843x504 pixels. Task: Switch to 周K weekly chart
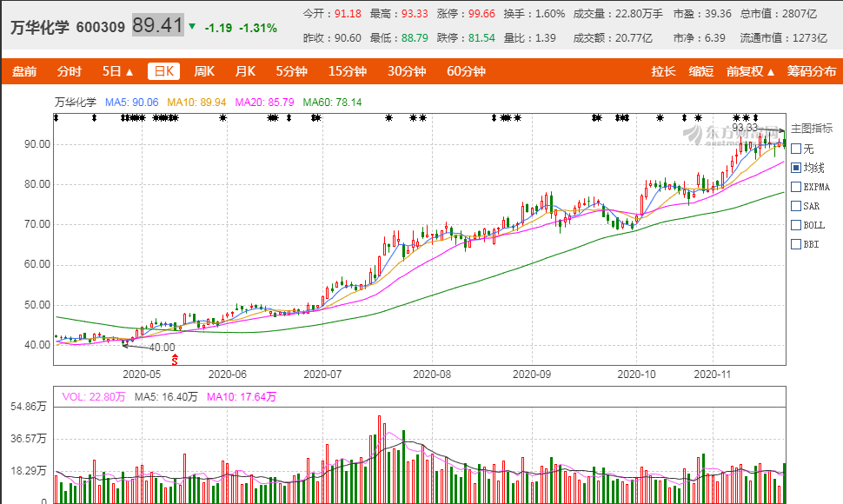[204, 71]
